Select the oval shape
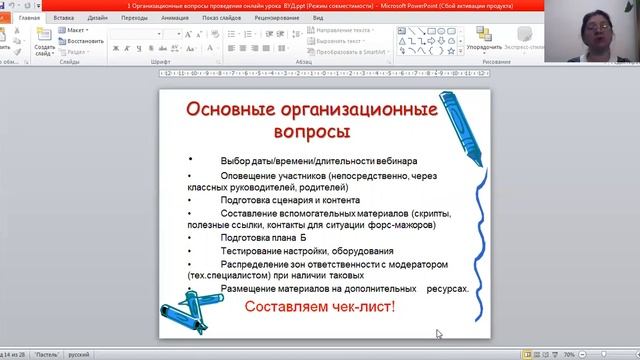 point(441,31)
